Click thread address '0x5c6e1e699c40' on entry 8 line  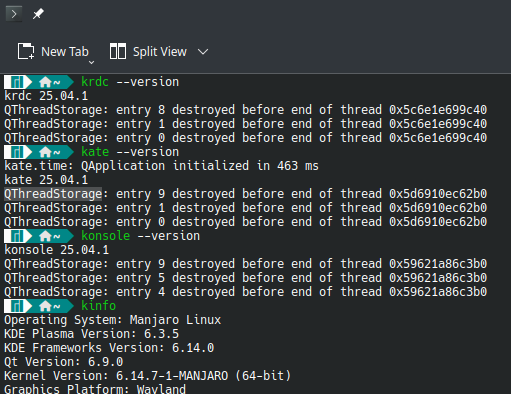(x=438, y=110)
